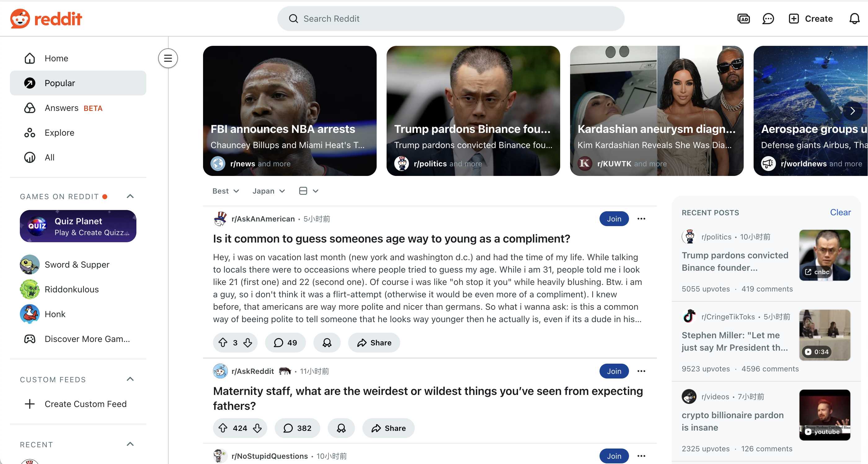Upvote the AskAnAmerican post
Viewport: 868px width, 464px height.
pyautogui.click(x=223, y=343)
